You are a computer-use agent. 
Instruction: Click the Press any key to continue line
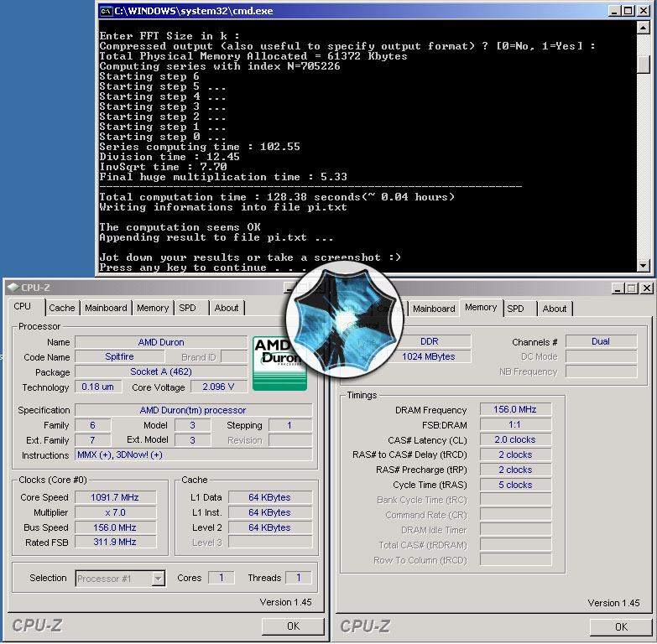pyautogui.click(x=203, y=267)
